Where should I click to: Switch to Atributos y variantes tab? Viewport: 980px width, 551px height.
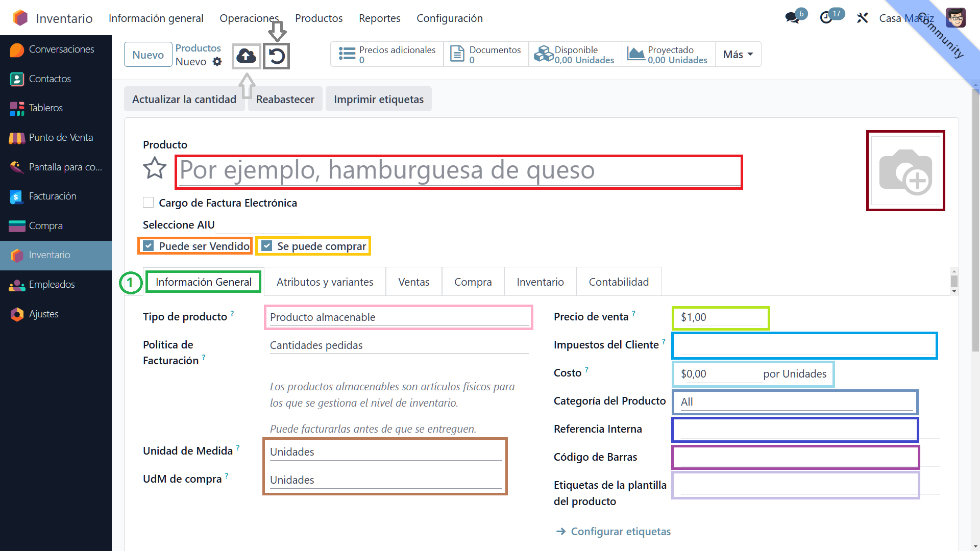click(325, 282)
